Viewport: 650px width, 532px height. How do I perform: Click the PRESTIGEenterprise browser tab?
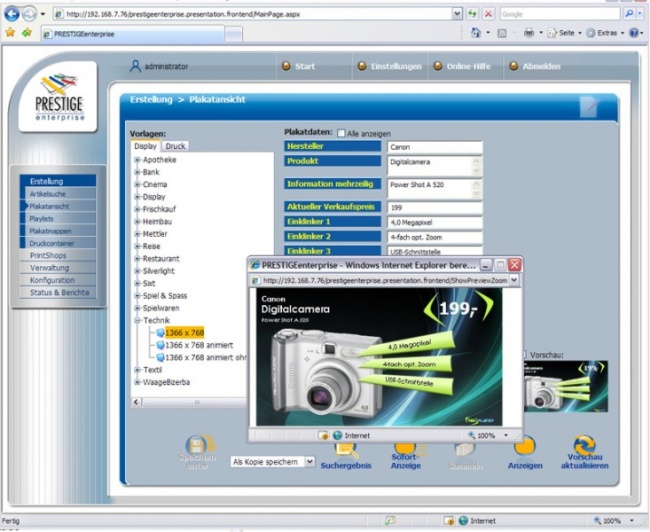click(x=133, y=34)
